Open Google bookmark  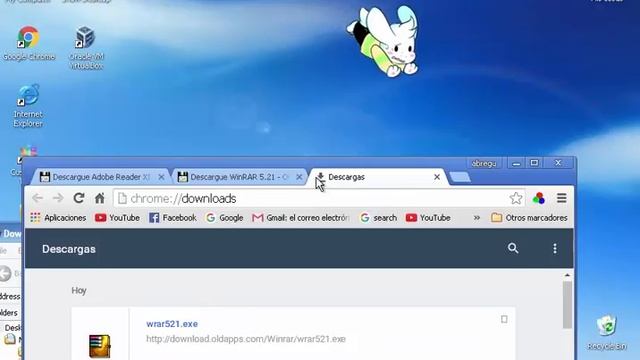(224, 218)
